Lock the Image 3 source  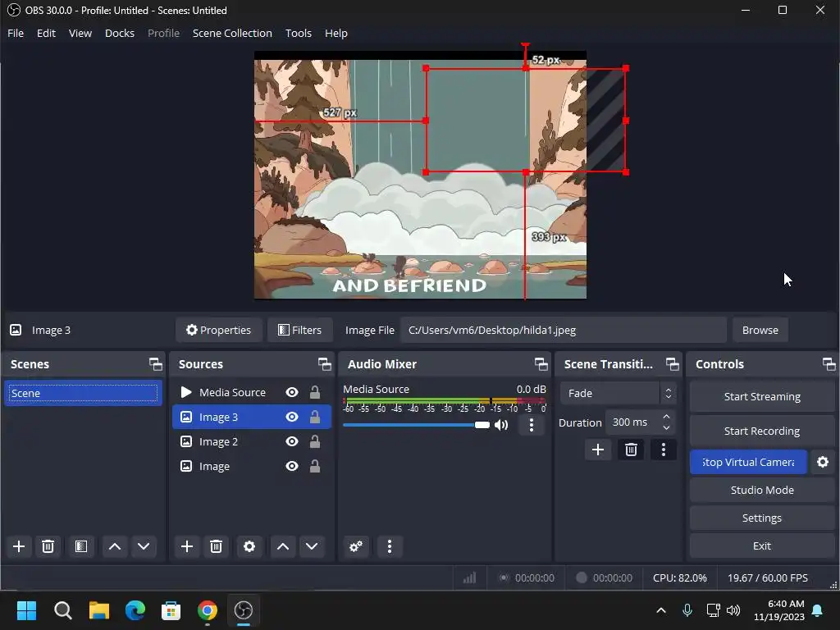(315, 417)
